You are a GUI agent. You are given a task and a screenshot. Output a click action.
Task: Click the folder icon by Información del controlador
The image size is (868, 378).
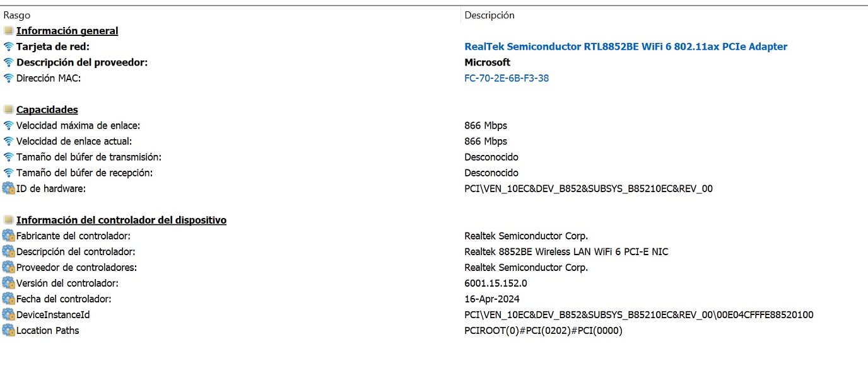click(8, 220)
